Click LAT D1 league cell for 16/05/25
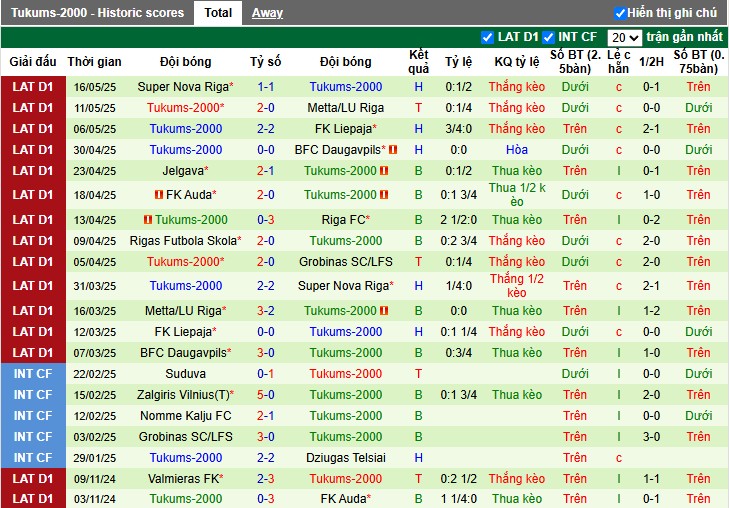729x508 pixels. (x=33, y=87)
